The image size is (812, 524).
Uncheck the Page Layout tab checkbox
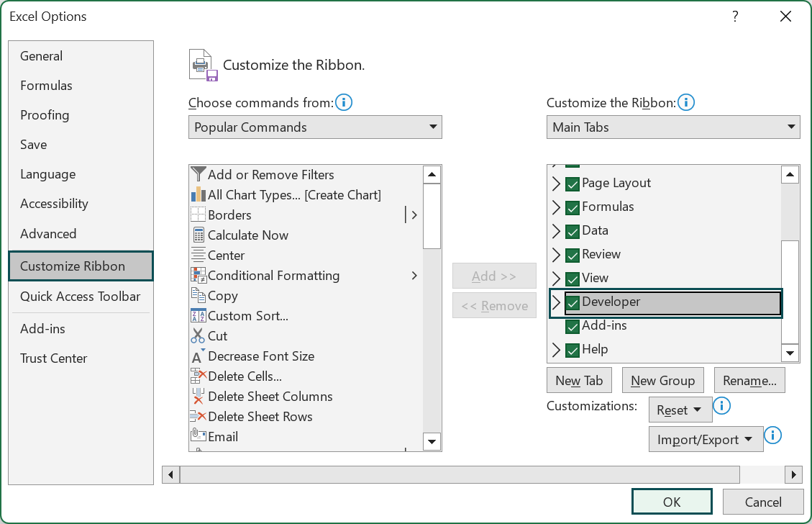click(x=572, y=184)
